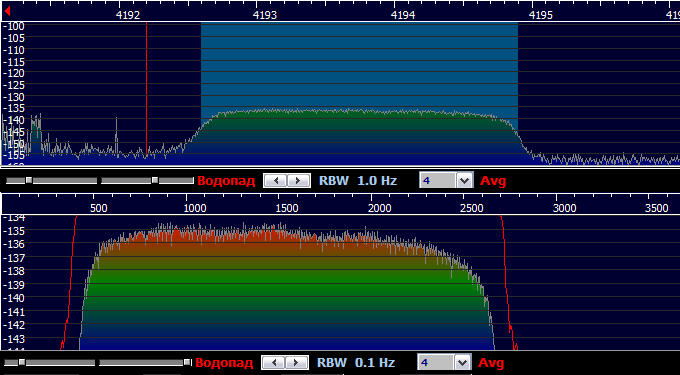Click the left arrow button beside RBW 1.0 Hz

point(276,180)
